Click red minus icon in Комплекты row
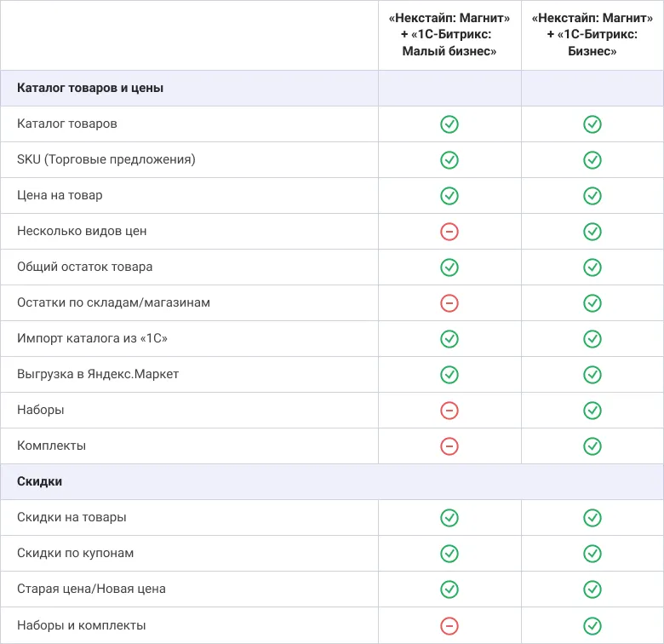Screen dimensions: 664x644 (449, 446)
